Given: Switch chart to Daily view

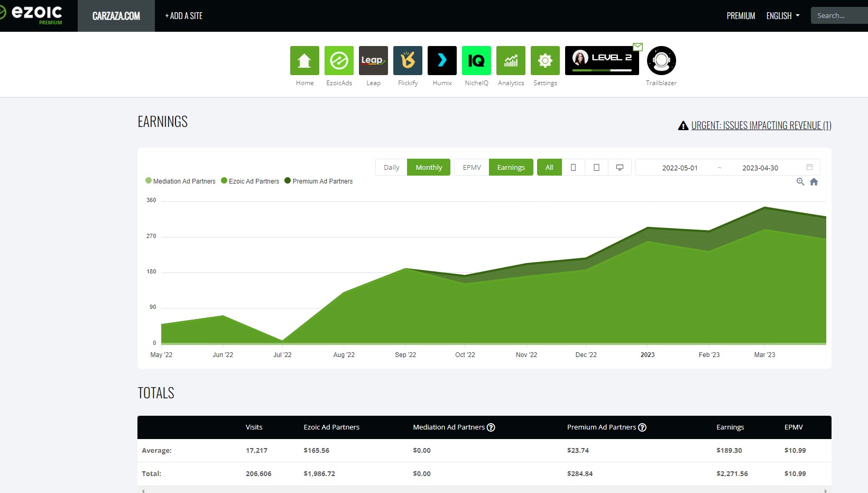Looking at the screenshot, I should pyautogui.click(x=391, y=167).
